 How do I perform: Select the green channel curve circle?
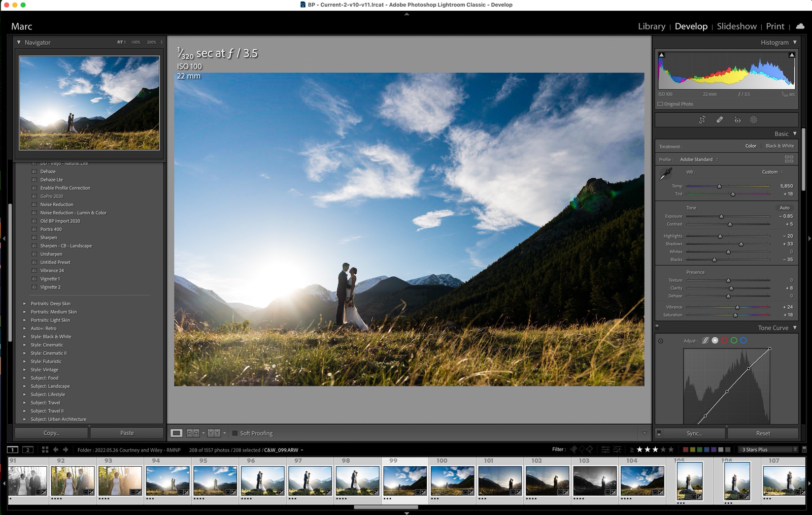click(x=734, y=340)
